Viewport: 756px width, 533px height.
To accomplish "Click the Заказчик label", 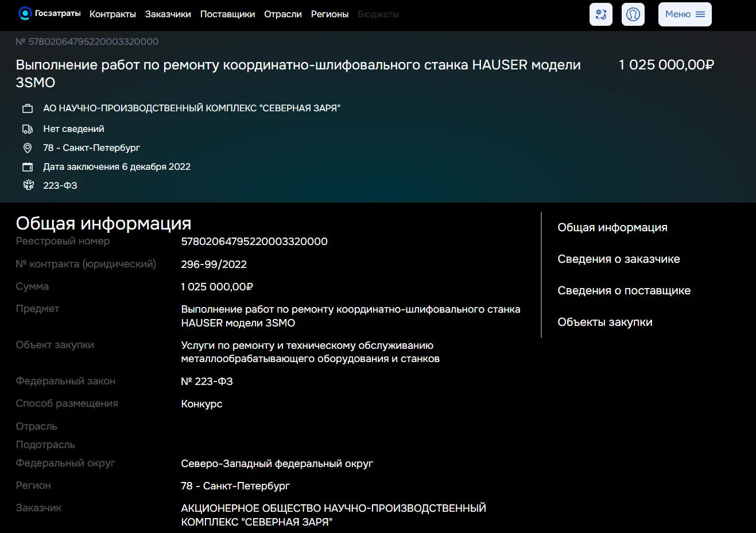I will pyautogui.click(x=38, y=508).
